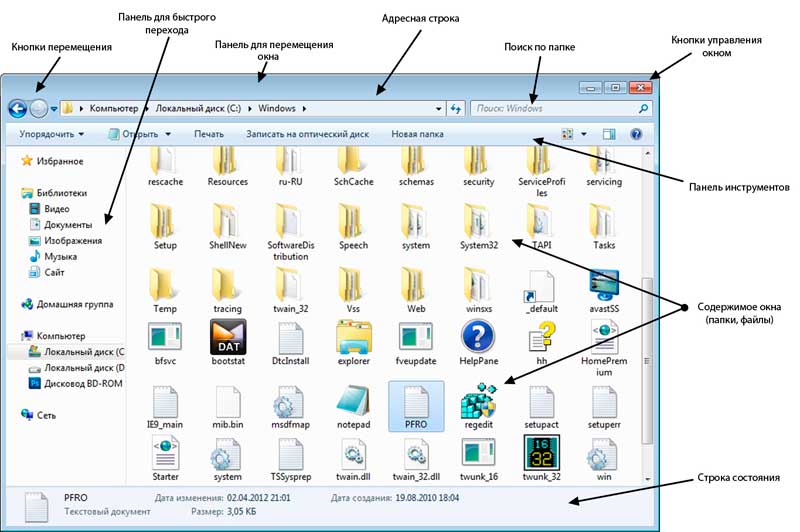800x532 pixels.
Task: Open the Изображения library in the sidebar
Action: (x=65, y=240)
